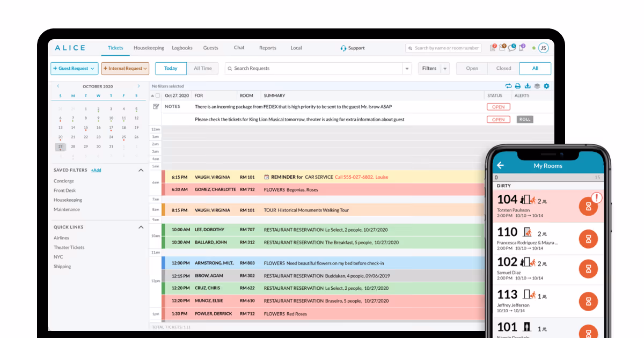Screen dimensions: 644x338
Task: Go to next month in calendar
Action: (139, 86)
